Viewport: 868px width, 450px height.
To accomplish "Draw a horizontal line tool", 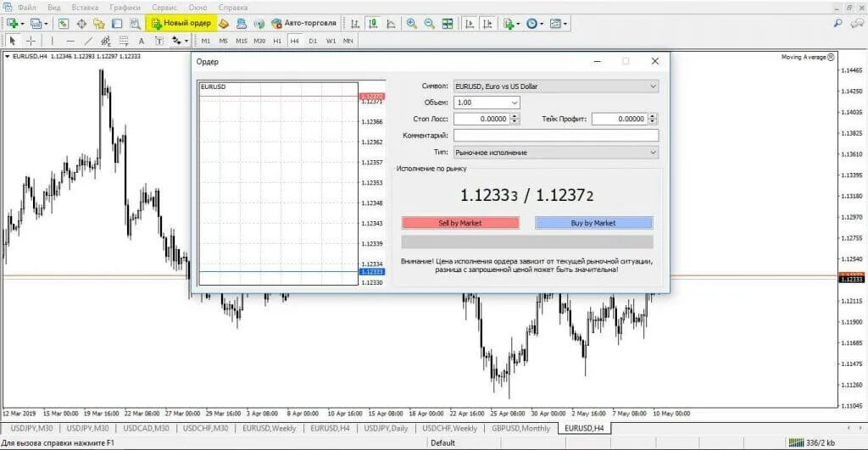I will coord(70,41).
